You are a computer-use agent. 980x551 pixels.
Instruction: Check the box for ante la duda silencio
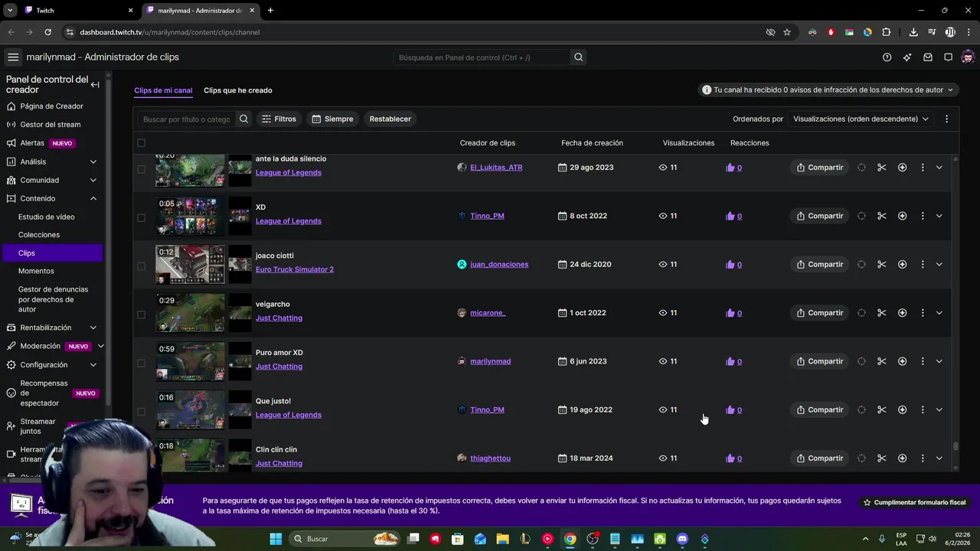141,169
